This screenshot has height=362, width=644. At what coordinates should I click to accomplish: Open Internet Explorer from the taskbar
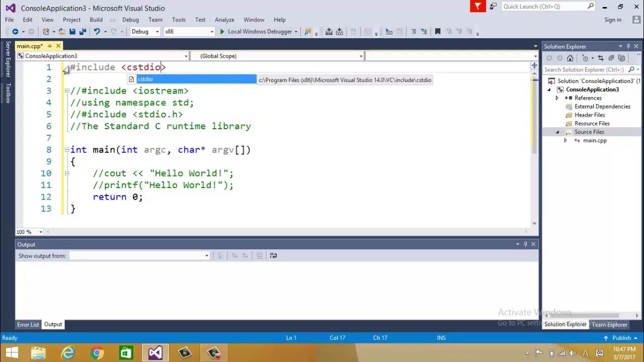pos(68,353)
